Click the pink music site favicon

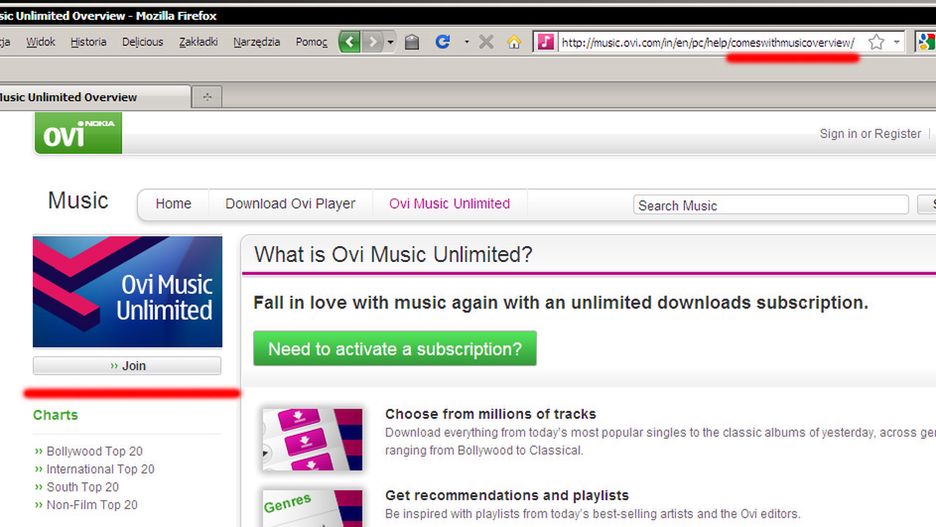[545, 42]
